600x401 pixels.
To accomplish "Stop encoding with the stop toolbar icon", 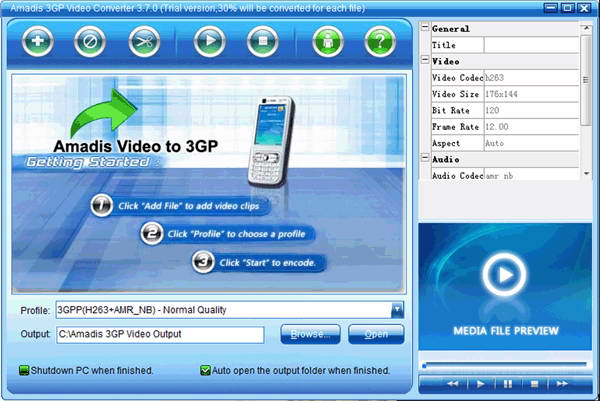I will pyautogui.click(x=262, y=41).
